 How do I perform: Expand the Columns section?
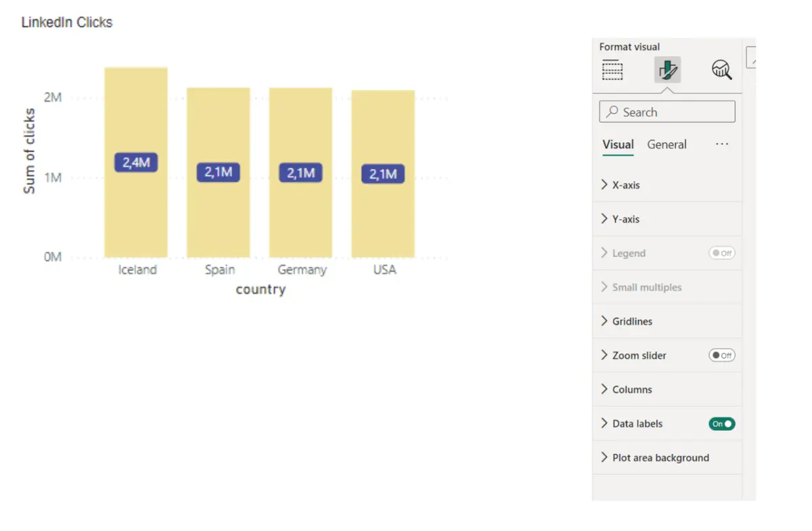667,390
